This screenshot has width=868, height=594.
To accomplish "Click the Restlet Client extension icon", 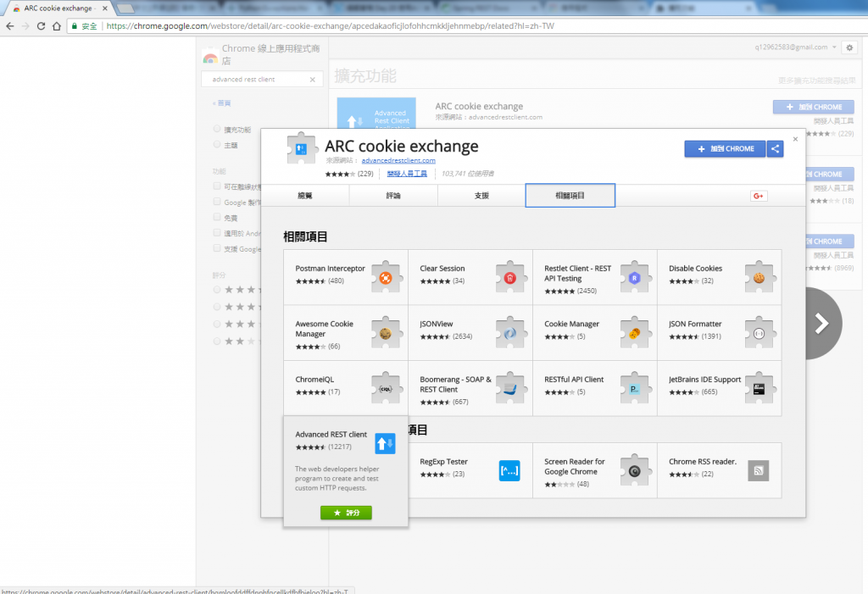I will point(634,277).
